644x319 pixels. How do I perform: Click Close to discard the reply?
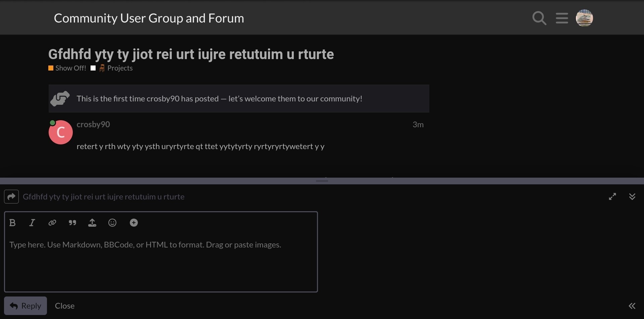click(x=65, y=306)
